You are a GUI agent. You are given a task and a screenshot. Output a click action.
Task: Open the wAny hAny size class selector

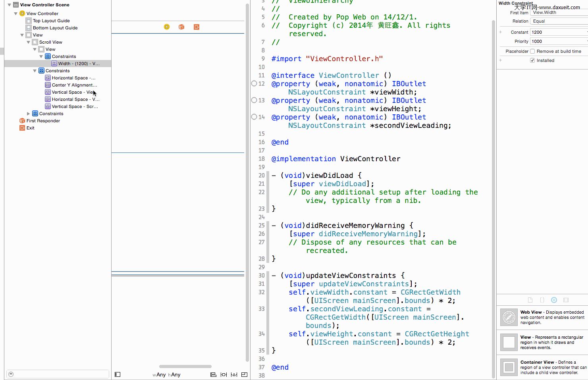coord(167,374)
